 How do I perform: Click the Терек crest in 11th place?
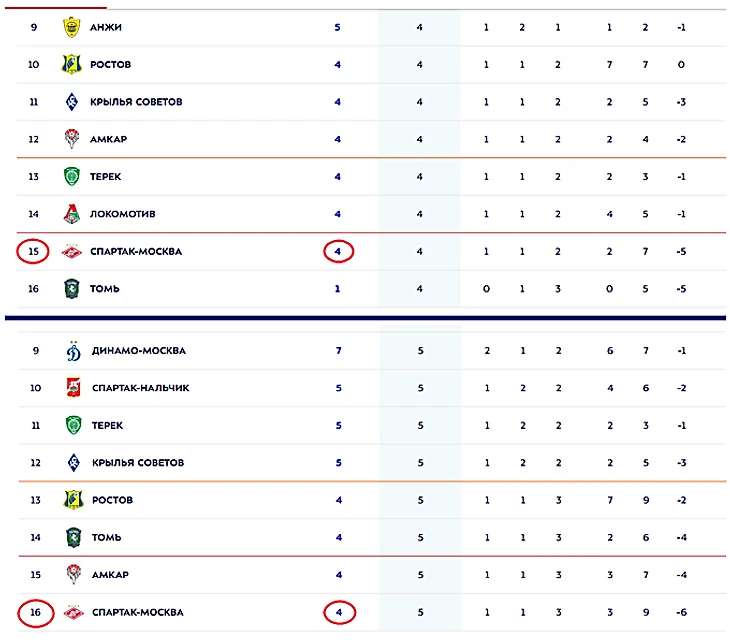pos(72,425)
